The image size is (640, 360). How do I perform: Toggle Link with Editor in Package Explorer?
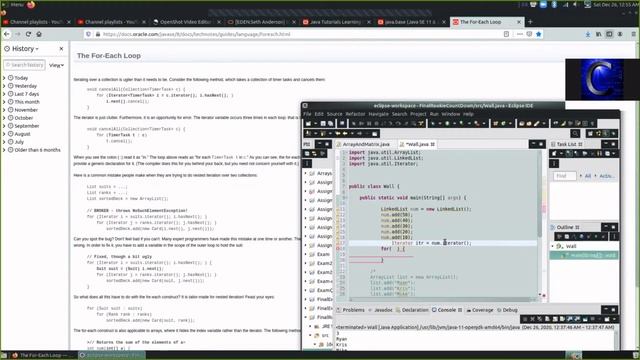314,153
